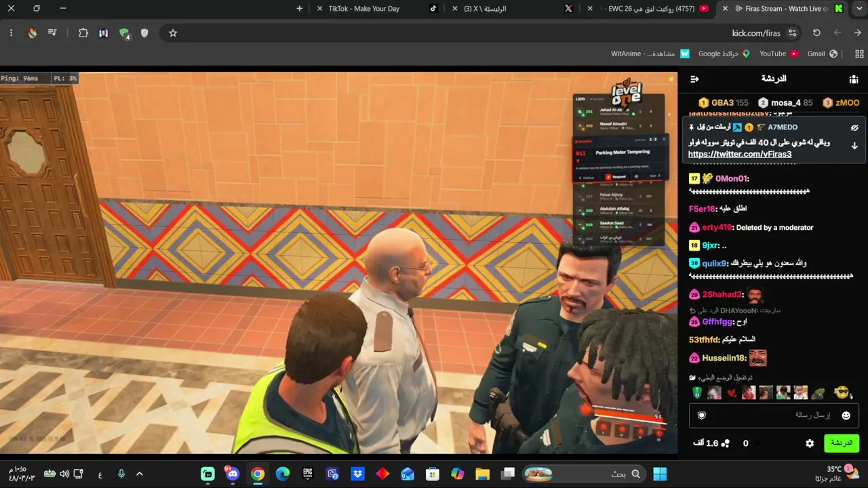The width and height of the screenshot is (868, 488).
Task: Click the quiix9 username in chat
Action: (x=715, y=264)
